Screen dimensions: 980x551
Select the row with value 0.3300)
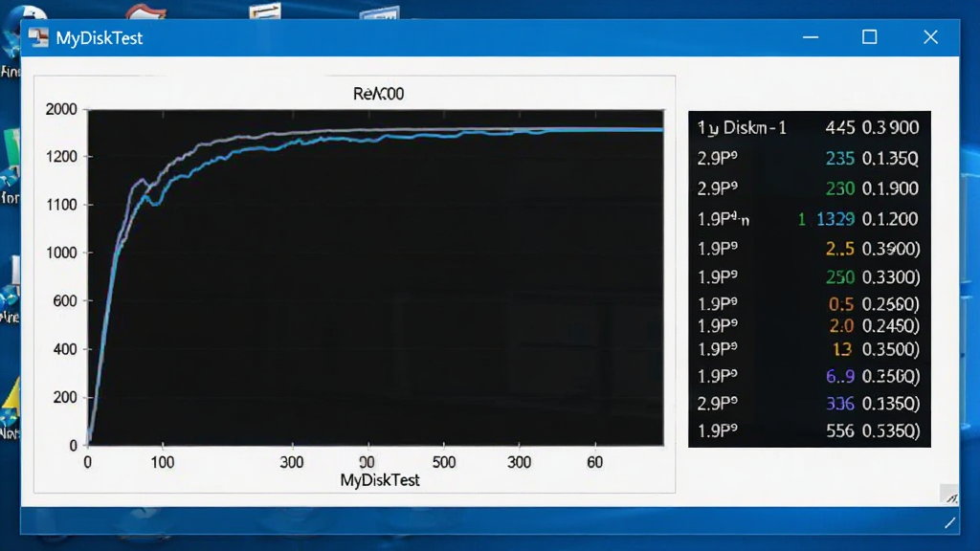pyautogui.click(x=809, y=276)
